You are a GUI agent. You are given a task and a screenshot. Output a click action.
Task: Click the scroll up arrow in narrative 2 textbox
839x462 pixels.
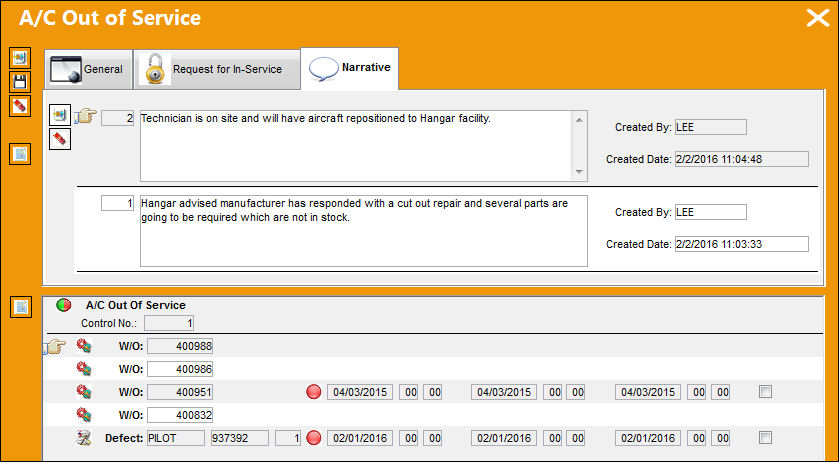[x=579, y=120]
